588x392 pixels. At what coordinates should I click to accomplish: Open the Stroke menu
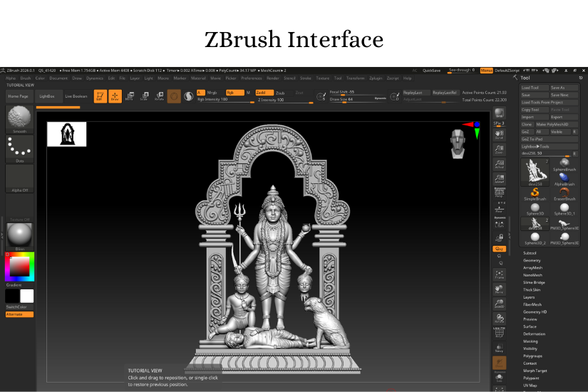tap(306, 78)
